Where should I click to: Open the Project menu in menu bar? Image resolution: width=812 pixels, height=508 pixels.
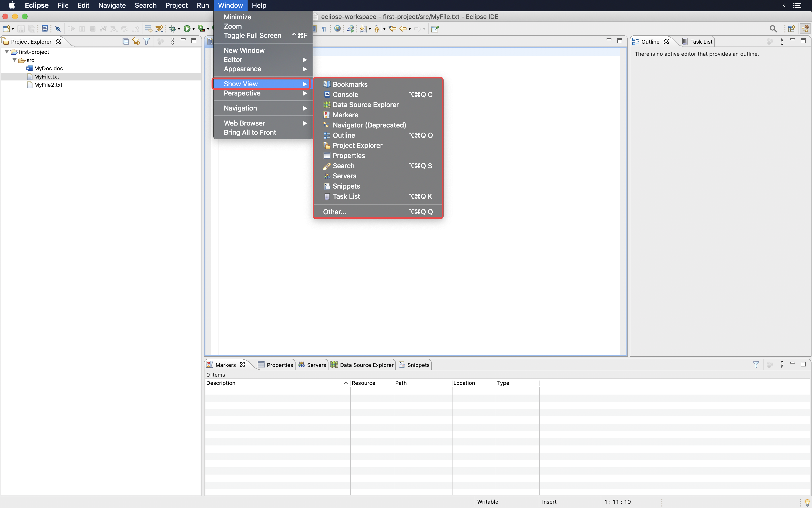coord(176,5)
